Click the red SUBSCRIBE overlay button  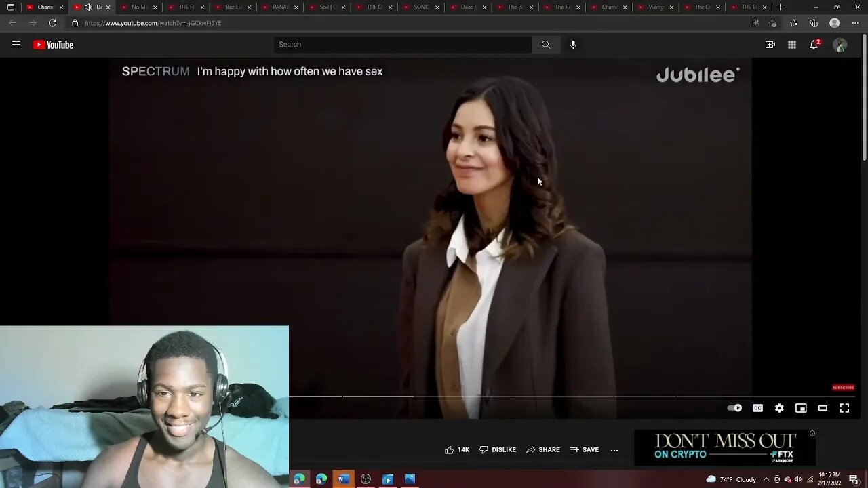coord(844,388)
